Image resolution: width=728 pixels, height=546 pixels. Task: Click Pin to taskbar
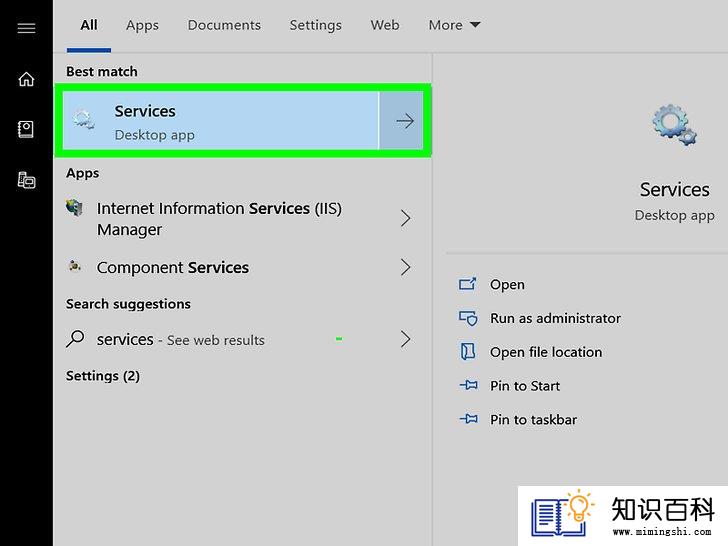point(533,420)
